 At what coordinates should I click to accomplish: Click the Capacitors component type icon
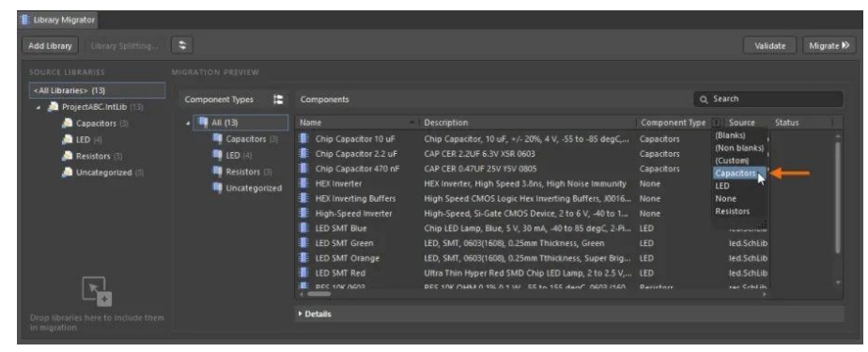tap(218, 139)
